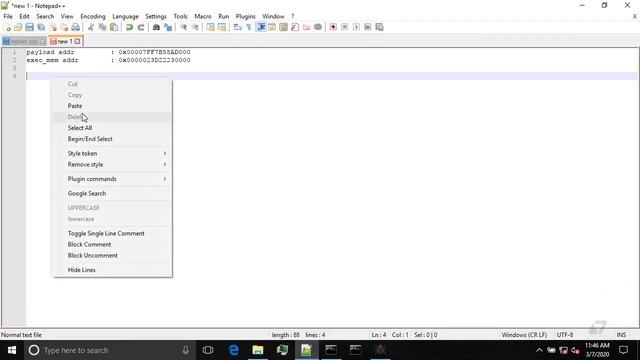The height and width of the screenshot is (360, 640).
Task: Open the Windows Start menu
Action: pos(12,350)
